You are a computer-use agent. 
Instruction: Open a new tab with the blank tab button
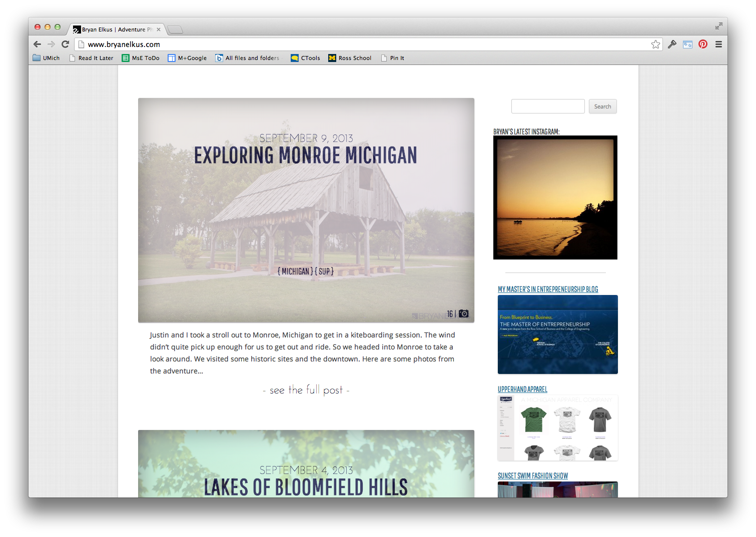coord(175,29)
